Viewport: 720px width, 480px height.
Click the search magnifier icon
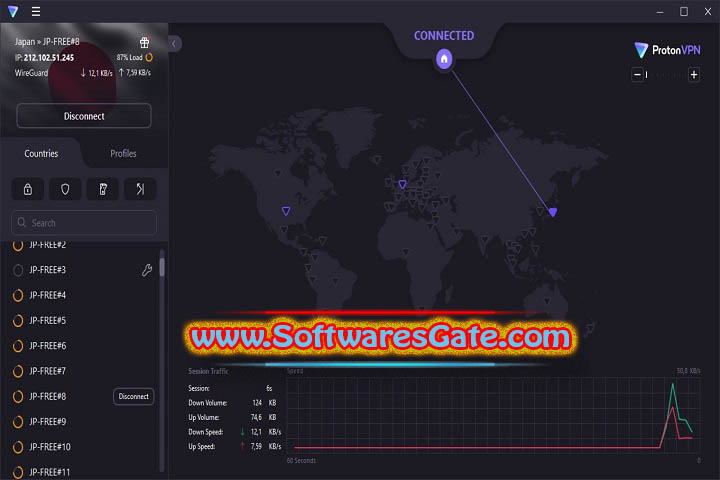pos(22,222)
